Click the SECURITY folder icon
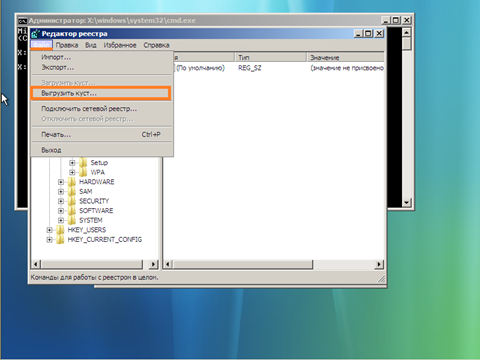This screenshot has width=480, height=360. click(72, 201)
